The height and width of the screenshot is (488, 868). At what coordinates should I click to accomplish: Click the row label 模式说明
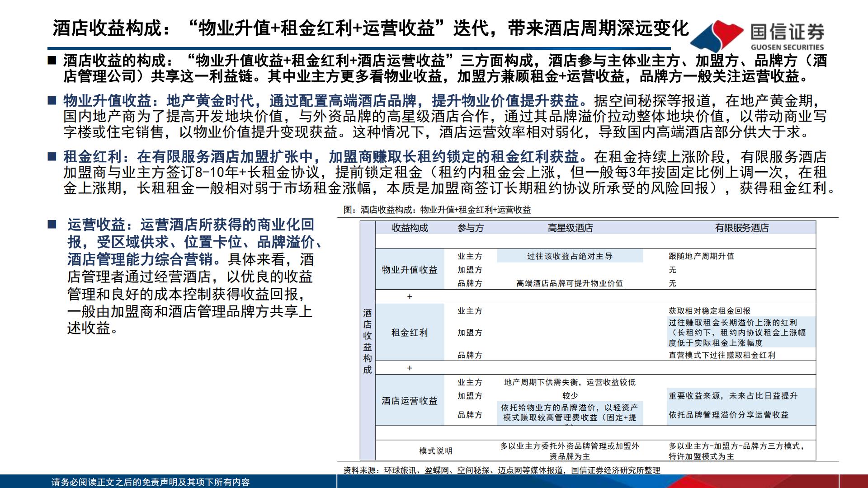coord(436,451)
